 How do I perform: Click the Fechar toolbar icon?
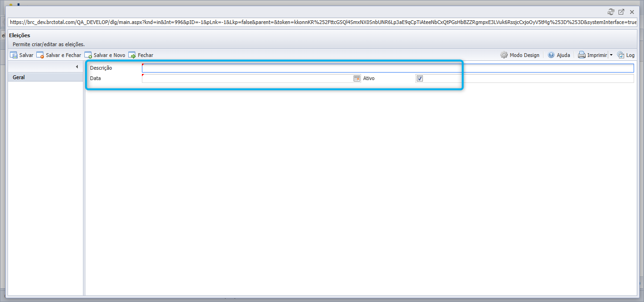[132, 55]
